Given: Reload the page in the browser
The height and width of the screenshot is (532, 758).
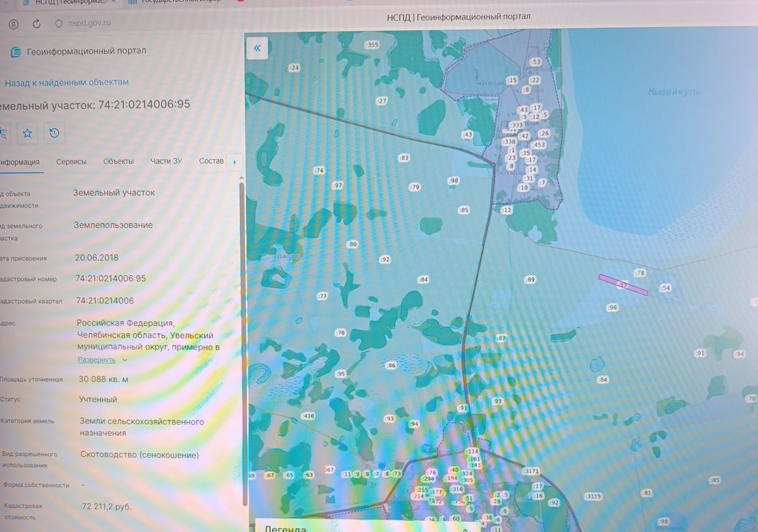Looking at the screenshot, I should pyautogui.click(x=37, y=23).
